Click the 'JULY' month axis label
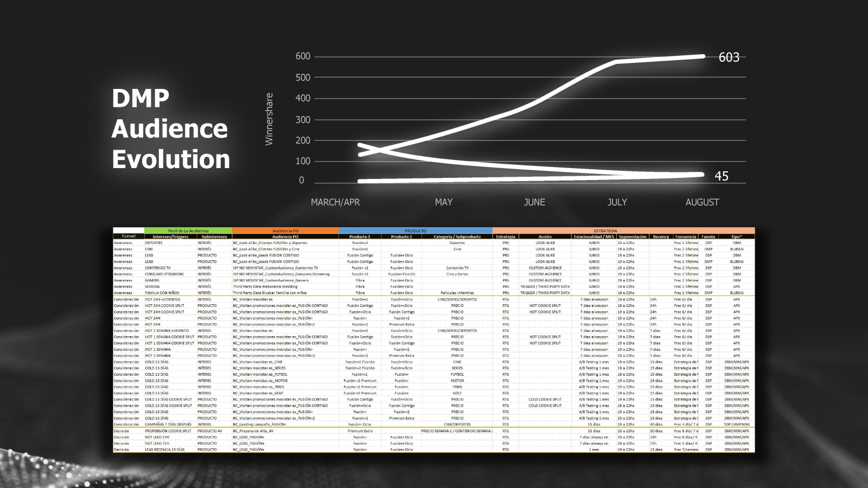The width and height of the screenshot is (868, 488). pos(617,202)
